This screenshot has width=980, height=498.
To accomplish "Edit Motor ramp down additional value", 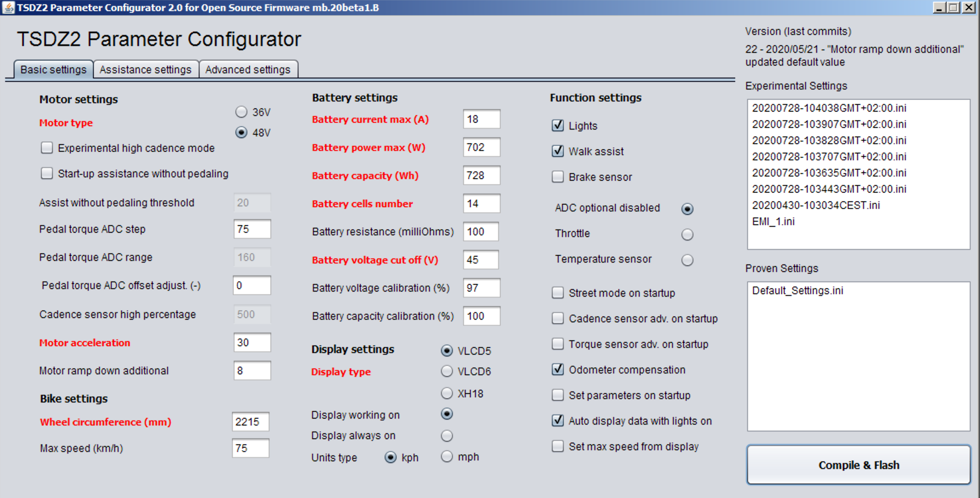I will [x=252, y=371].
